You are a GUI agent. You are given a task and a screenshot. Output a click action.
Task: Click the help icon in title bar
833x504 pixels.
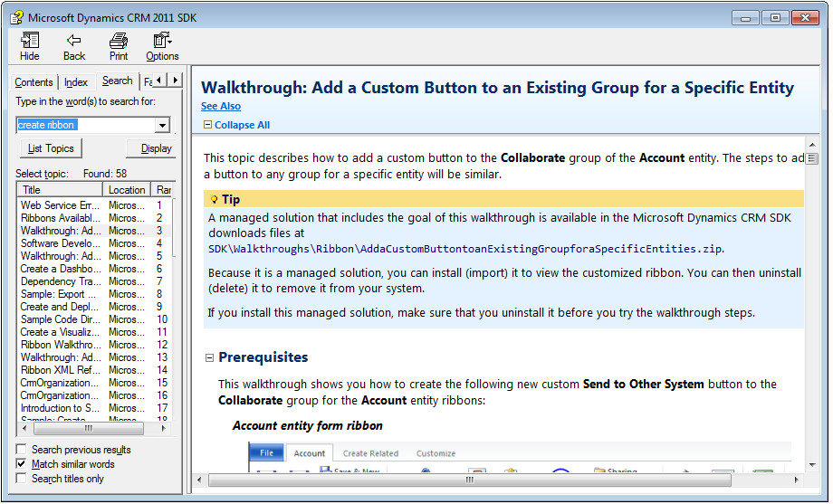coord(14,17)
